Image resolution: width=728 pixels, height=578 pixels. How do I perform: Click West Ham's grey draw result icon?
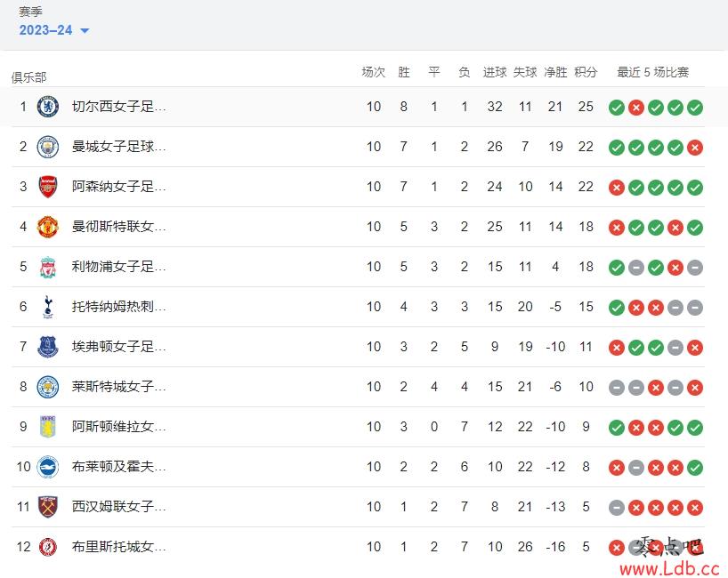pos(617,508)
